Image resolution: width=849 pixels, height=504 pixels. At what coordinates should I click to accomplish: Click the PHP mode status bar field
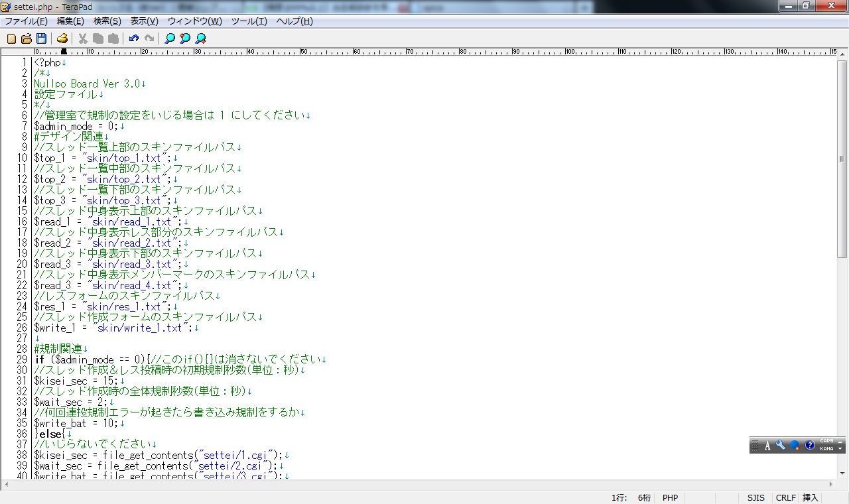[x=670, y=497]
